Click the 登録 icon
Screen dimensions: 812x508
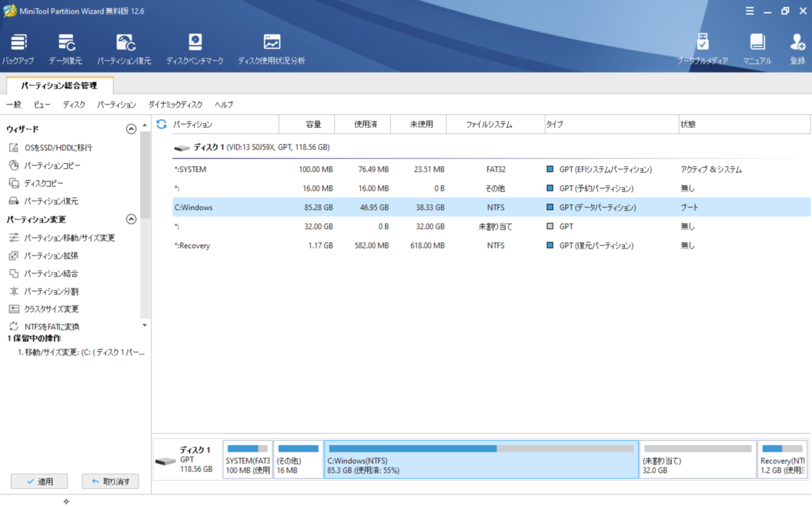[797, 49]
